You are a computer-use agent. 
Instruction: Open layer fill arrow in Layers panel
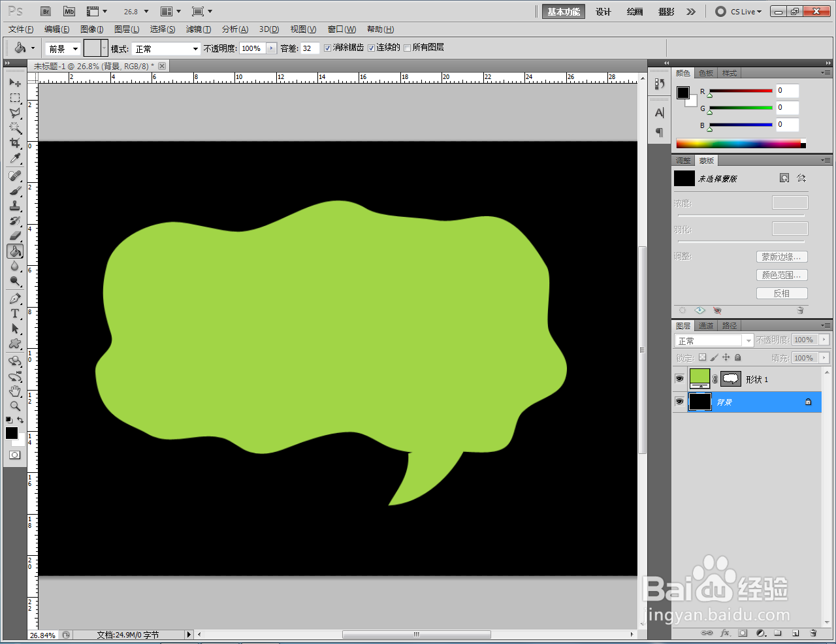824,358
